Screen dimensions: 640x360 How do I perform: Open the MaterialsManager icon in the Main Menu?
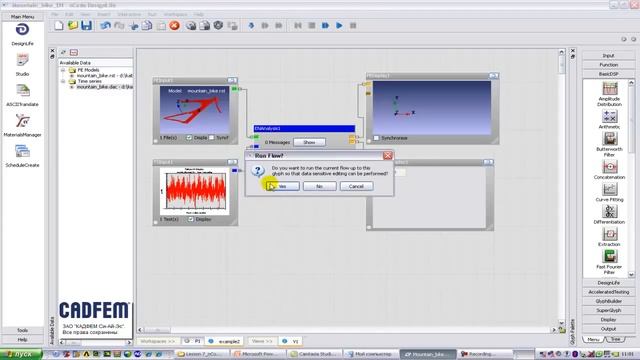[22, 125]
